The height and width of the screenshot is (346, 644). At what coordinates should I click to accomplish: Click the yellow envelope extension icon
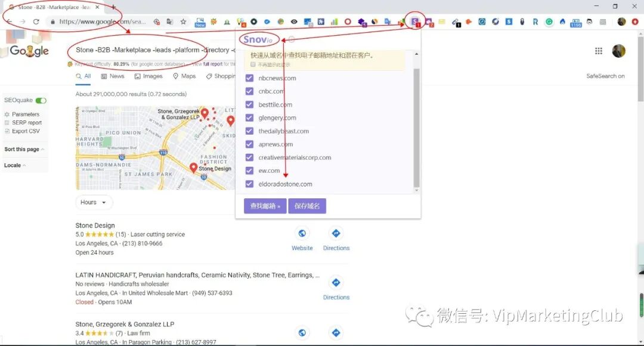pos(442,21)
